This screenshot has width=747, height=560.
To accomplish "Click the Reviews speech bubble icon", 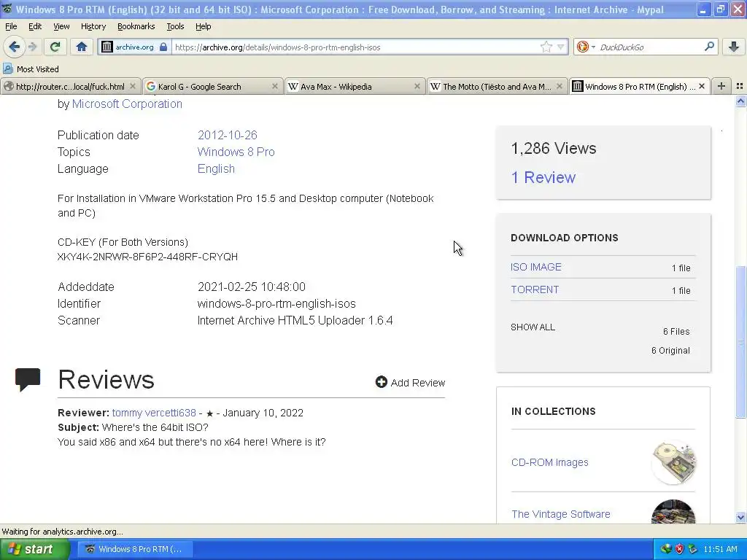I will click(28, 379).
